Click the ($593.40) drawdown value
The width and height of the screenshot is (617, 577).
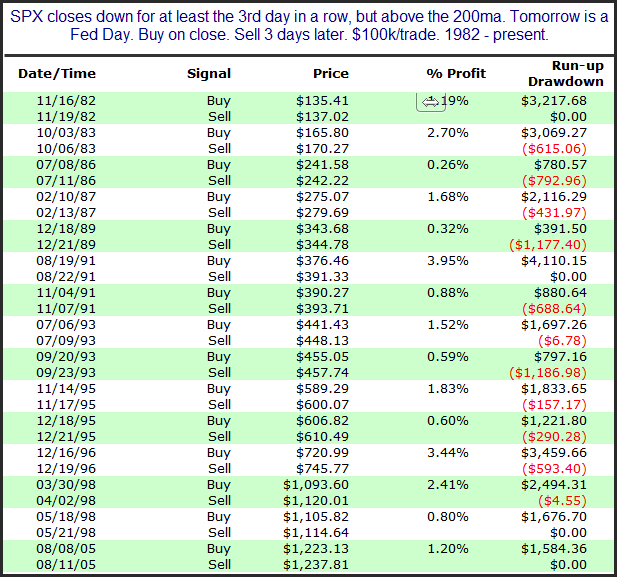[554, 469]
